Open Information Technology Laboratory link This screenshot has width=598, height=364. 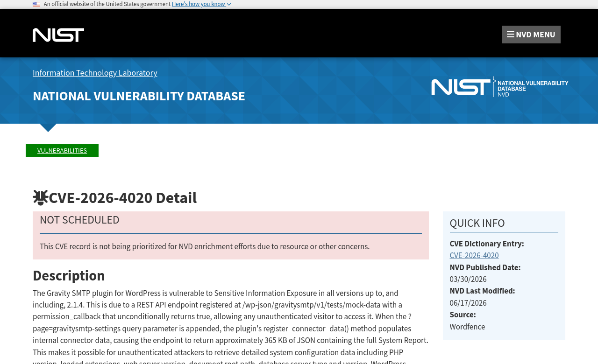[x=95, y=73]
